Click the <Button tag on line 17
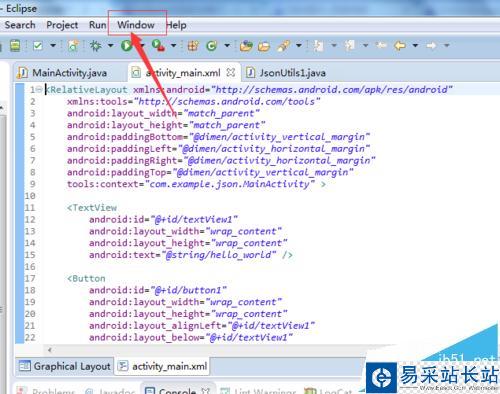The height and width of the screenshot is (394, 500). pyautogui.click(x=86, y=278)
